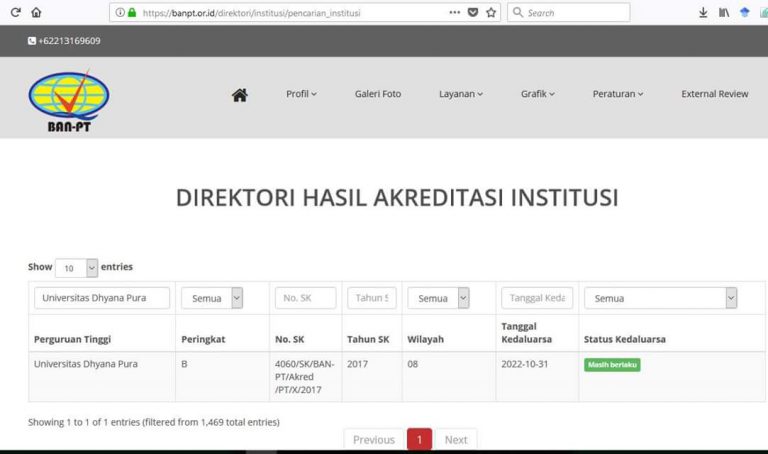Open the External Review link
The width and height of the screenshot is (768, 454).
coord(714,94)
